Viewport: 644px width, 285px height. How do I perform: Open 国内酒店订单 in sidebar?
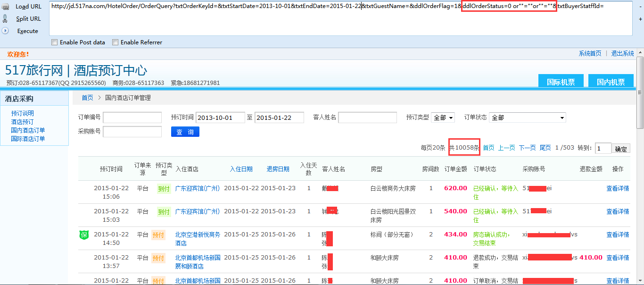coord(28,130)
